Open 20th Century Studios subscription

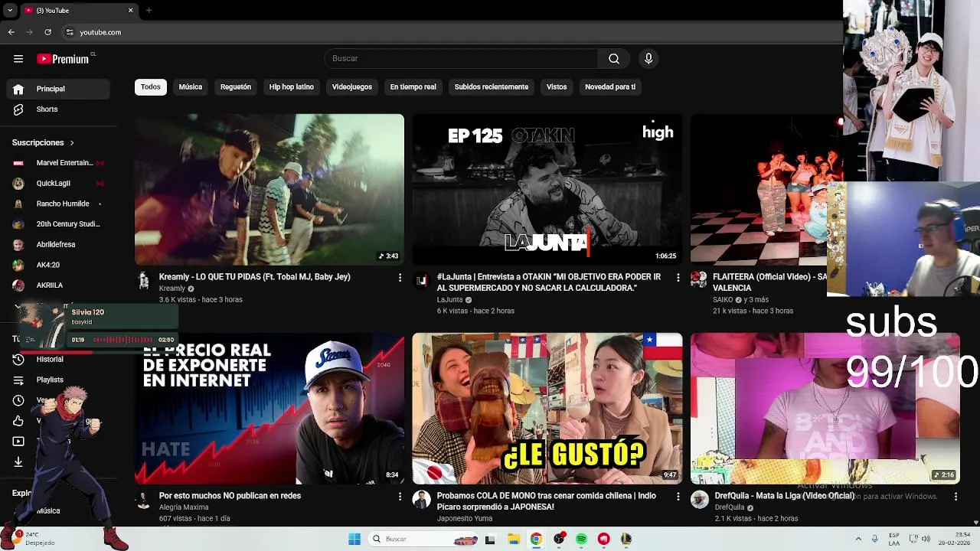point(58,224)
